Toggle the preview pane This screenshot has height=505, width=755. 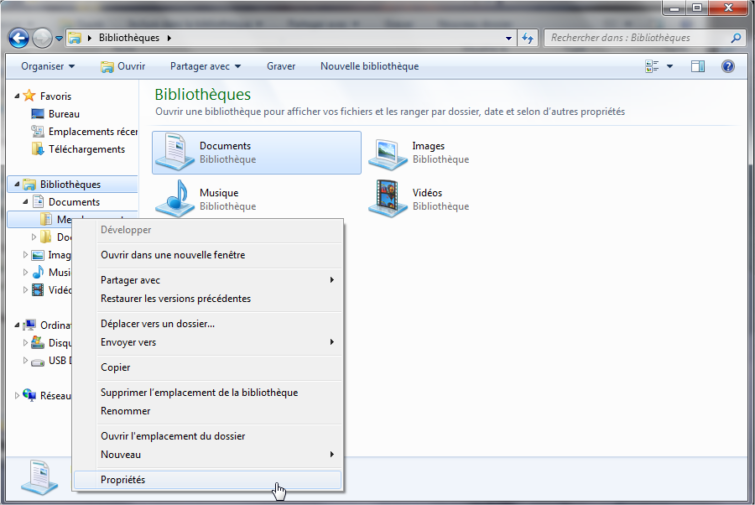click(x=698, y=66)
